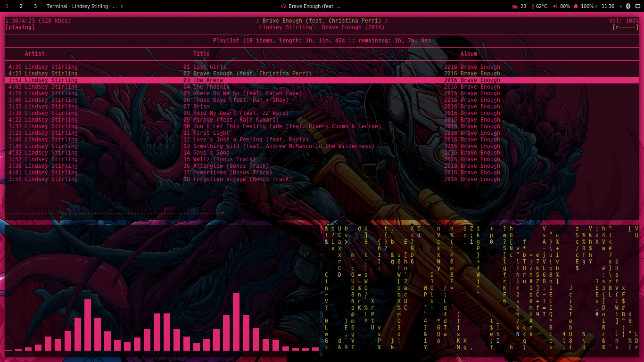This screenshot has width=644, height=362.
Task: Click 80% volume value in bar
Action: 565,6
